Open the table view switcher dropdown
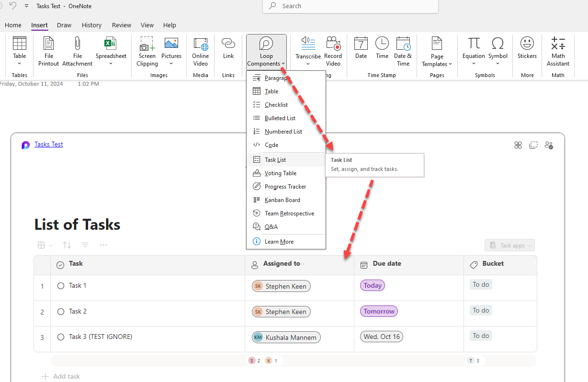This screenshot has height=382, width=588. [45, 245]
